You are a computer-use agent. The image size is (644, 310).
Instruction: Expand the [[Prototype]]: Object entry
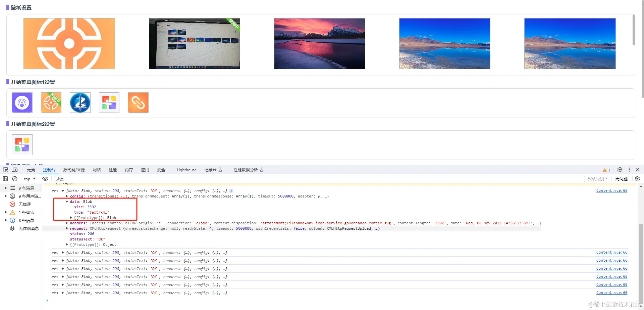point(67,245)
